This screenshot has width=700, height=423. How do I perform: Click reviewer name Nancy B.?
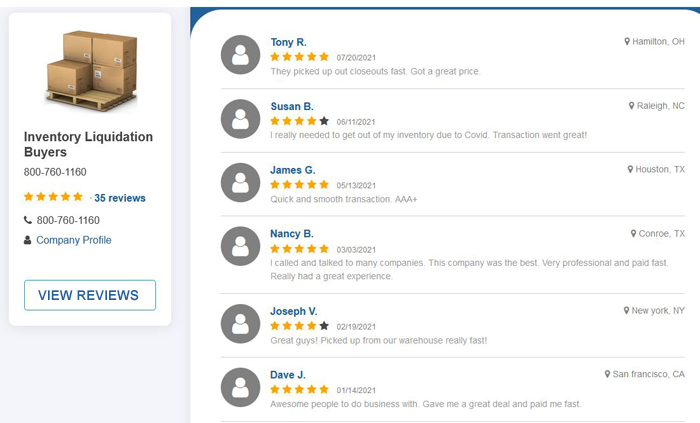coord(291,234)
